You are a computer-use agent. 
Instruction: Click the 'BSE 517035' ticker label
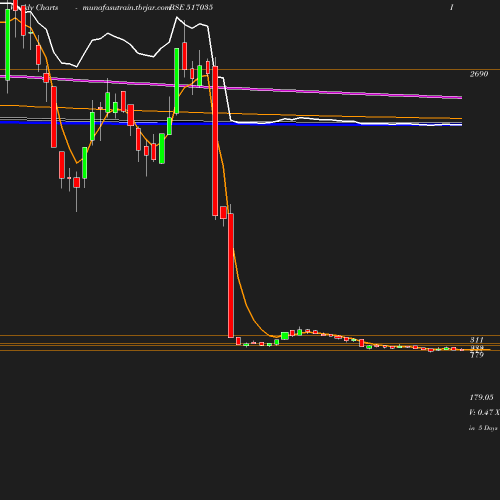coord(191,7)
